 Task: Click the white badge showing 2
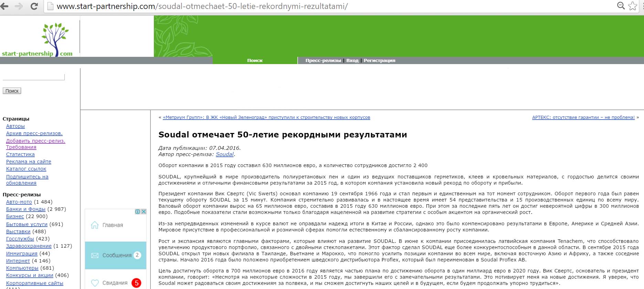point(137,255)
